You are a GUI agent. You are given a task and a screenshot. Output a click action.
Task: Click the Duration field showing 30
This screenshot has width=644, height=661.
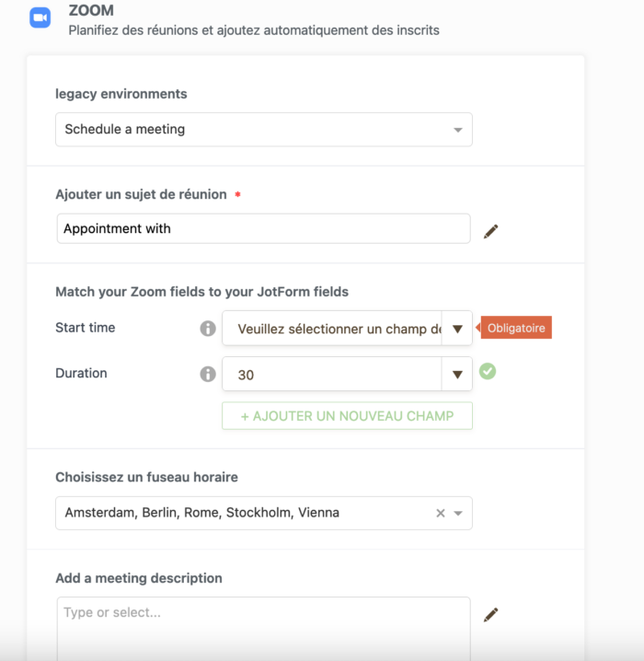pos(331,375)
